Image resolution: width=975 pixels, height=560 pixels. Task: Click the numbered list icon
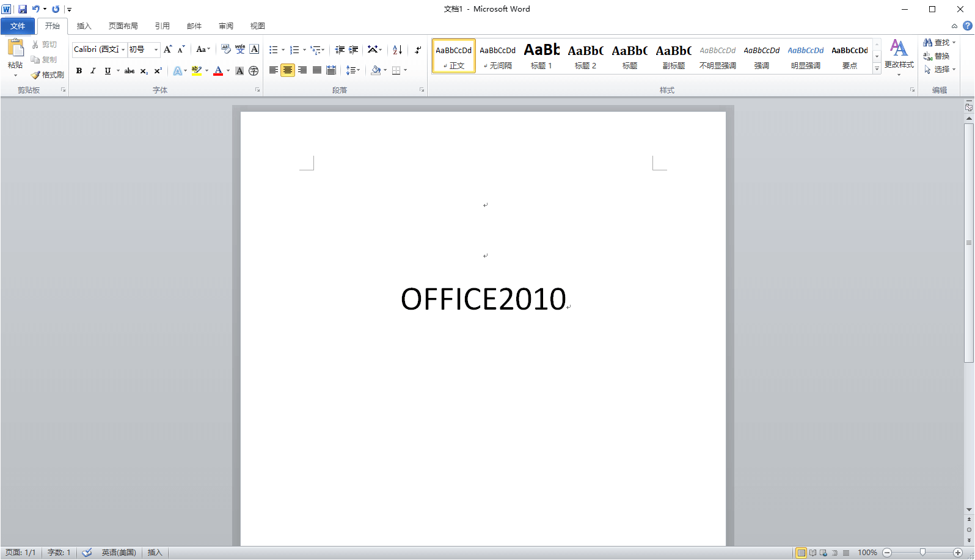coord(294,50)
